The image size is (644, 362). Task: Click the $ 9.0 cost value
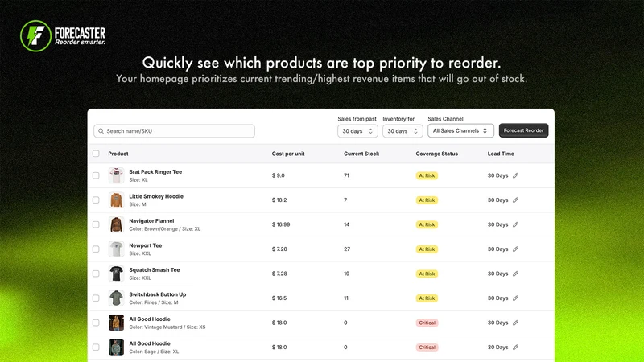(278, 175)
